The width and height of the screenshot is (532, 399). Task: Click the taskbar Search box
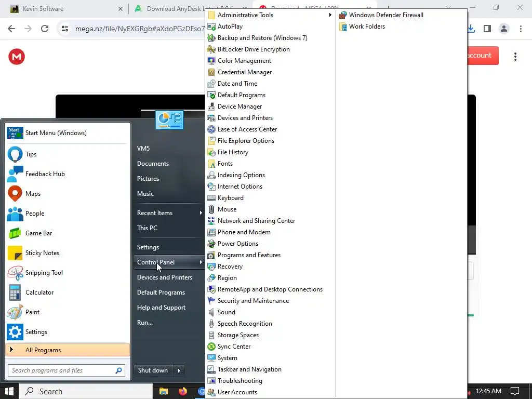pyautogui.click(x=86, y=392)
